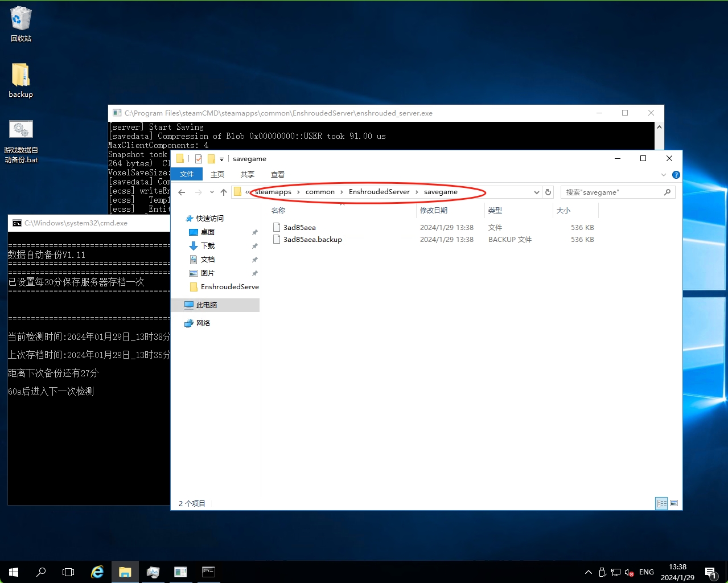Open 下载 in the navigation pane
This screenshot has width=728, height=583.
pyautogui.click(x=207, y=246)
